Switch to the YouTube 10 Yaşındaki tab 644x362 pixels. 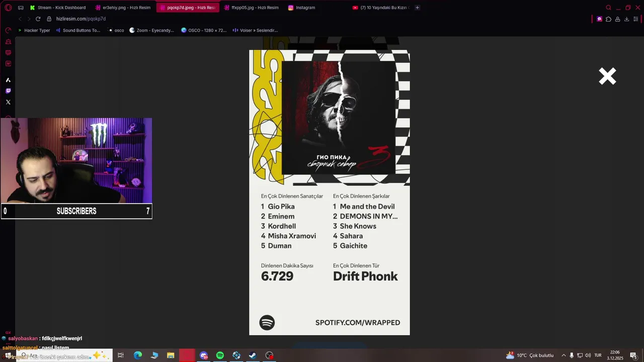(x=381, y=8)
